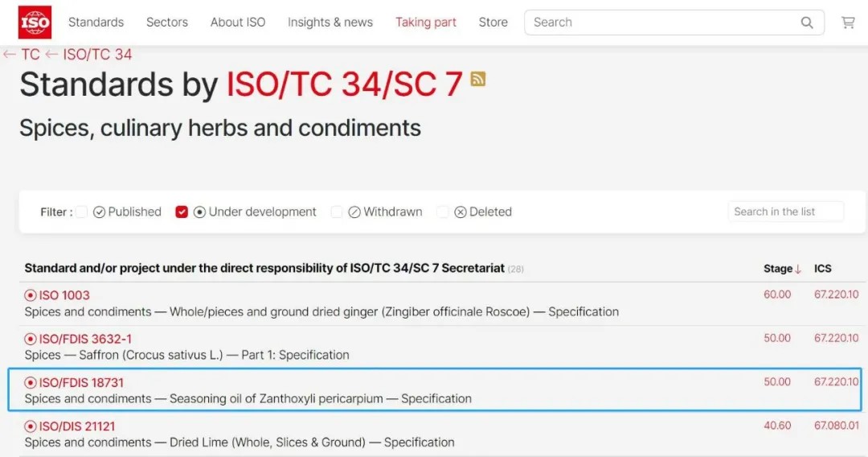Click ICS 67.220.10 for ISO/FDIS 18731
Image resolution: width=868 pixels, height=457 pixels.
836,382
